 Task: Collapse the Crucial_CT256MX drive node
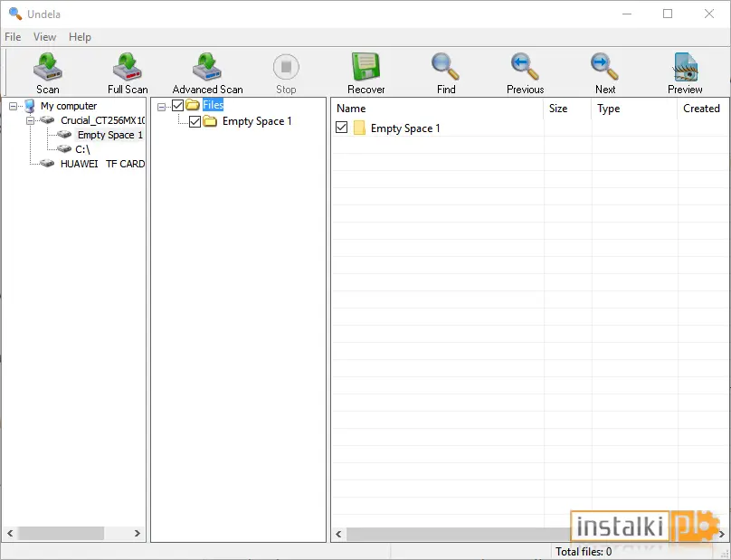(30, 120)
